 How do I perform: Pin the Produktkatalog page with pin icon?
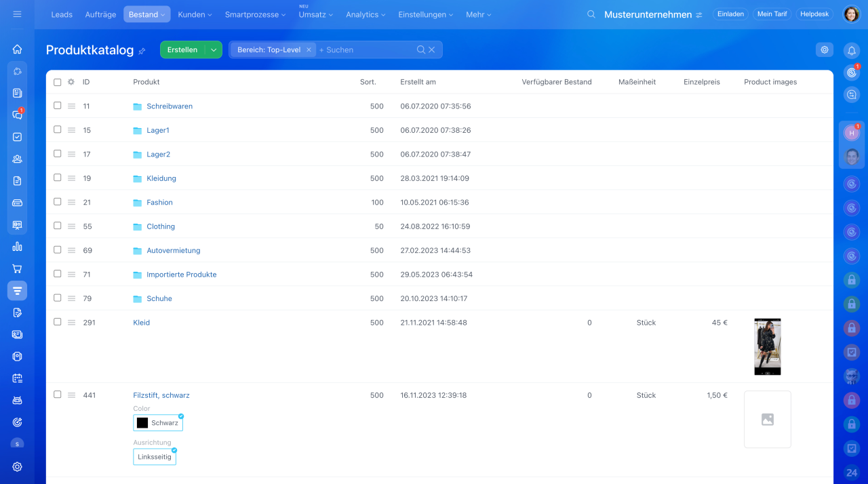(142, 51)
